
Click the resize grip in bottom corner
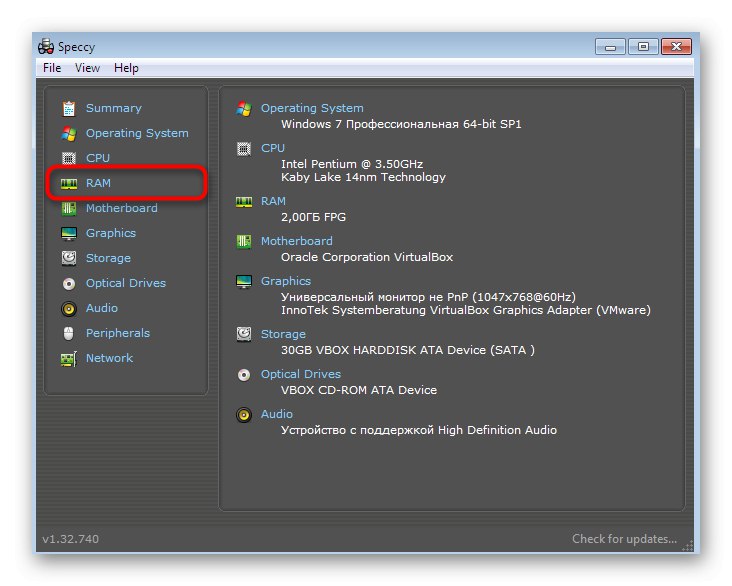click(688, 546)
